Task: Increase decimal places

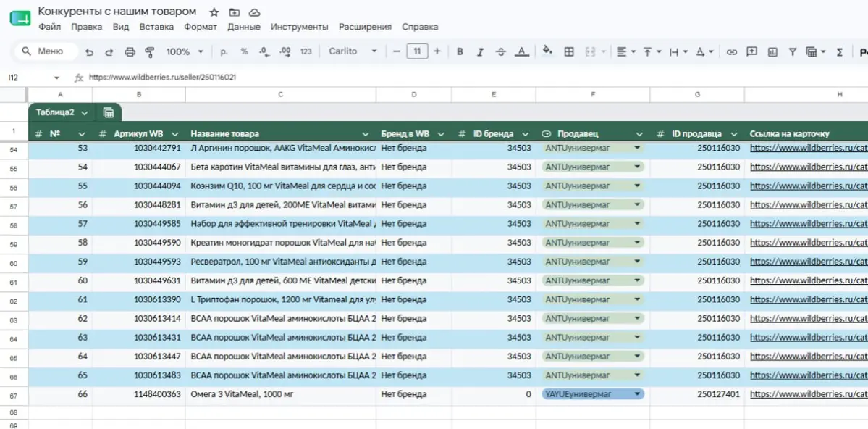Action: [285, 51]
